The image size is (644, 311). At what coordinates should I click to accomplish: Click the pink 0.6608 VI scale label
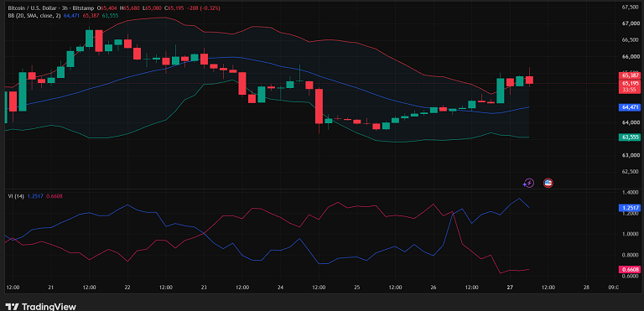coord(630,270)
